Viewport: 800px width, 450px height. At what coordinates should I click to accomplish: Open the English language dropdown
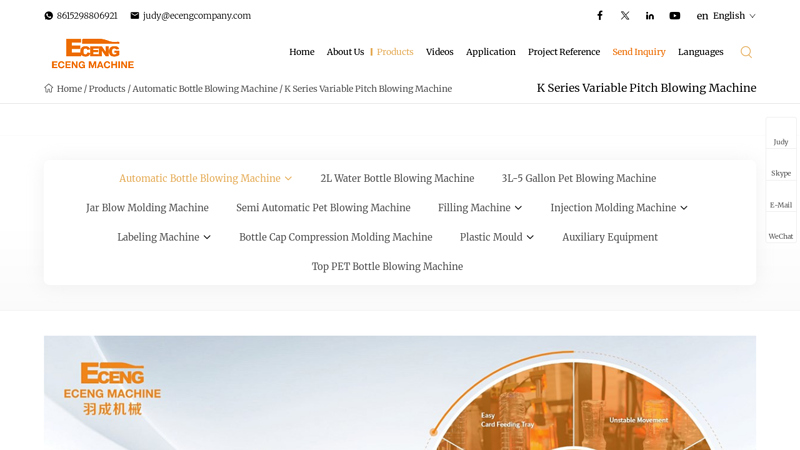pos(726,16)
